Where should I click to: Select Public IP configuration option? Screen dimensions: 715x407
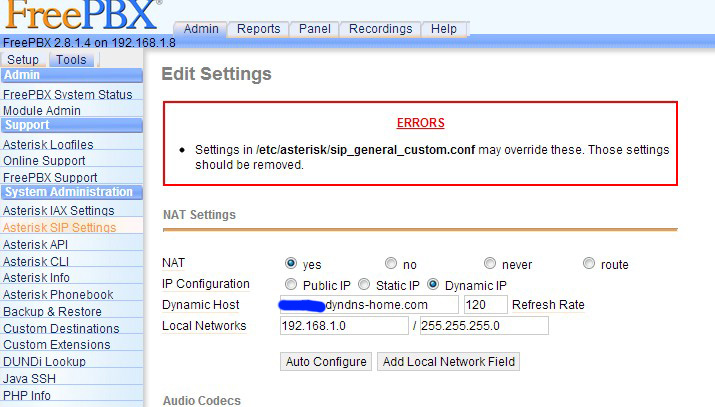tap(291, 284)
